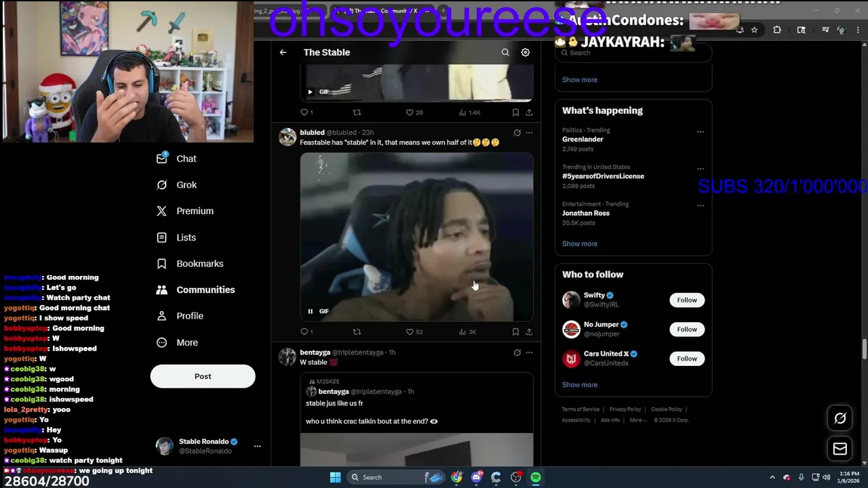Reply to the top post with 1 reply
This screenshot has height=488, width=868.
[304, 113]
